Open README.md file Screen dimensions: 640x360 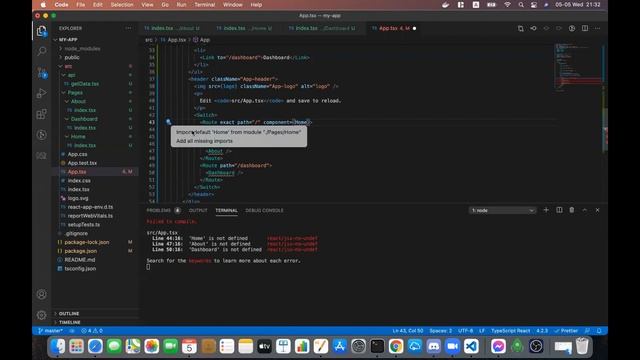tap(80, 260)
